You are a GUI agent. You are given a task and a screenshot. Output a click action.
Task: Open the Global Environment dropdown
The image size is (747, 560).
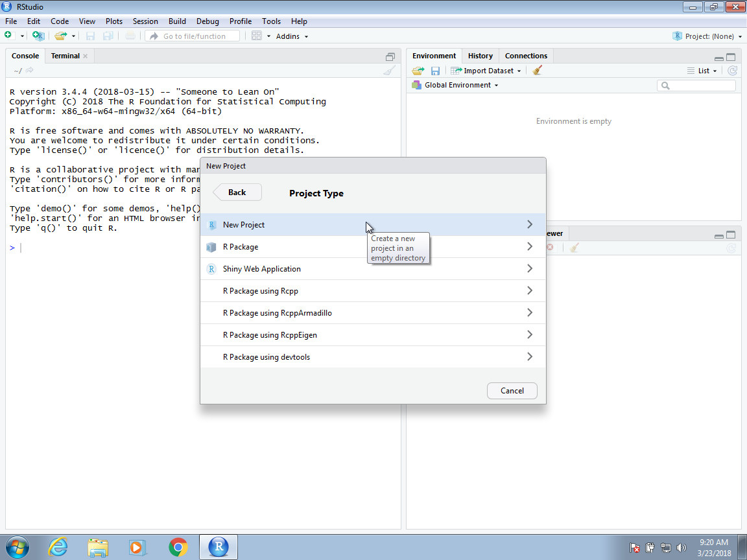pos(455,85)
